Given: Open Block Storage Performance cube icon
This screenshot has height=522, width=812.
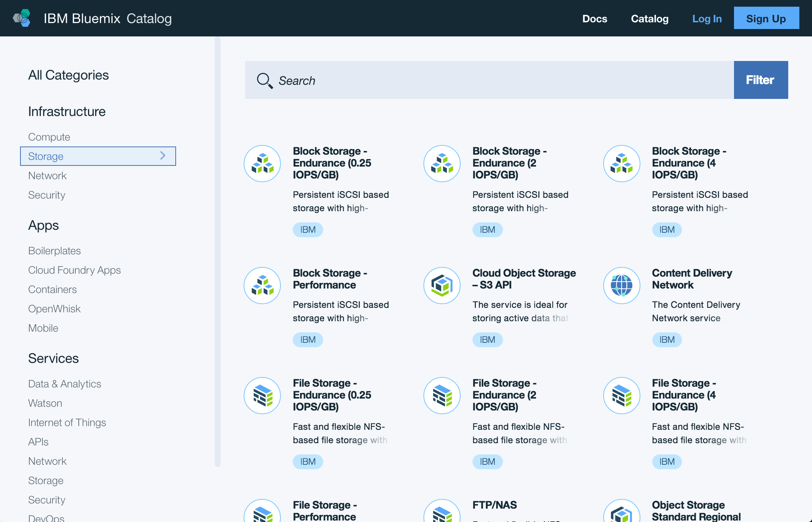Looking at the screenshot, I should click(262, 286).
